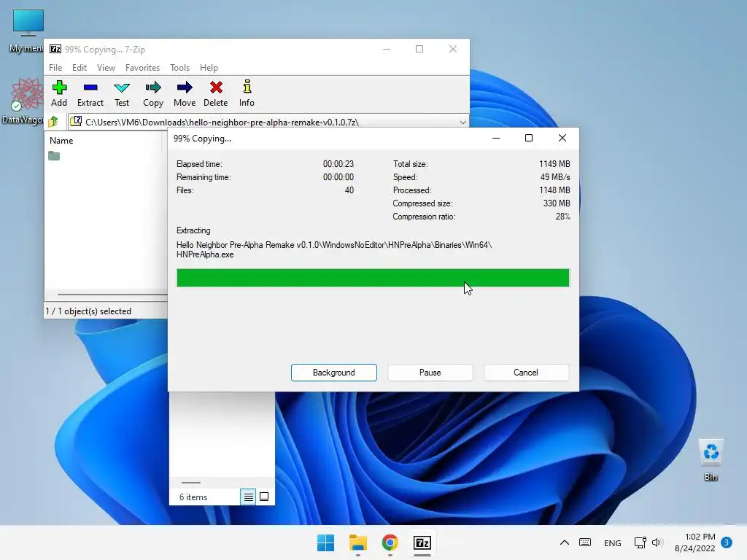Click the touch keyboard tray icon
Viewport: 747px width, 560px height.
(x=585, y=542)
